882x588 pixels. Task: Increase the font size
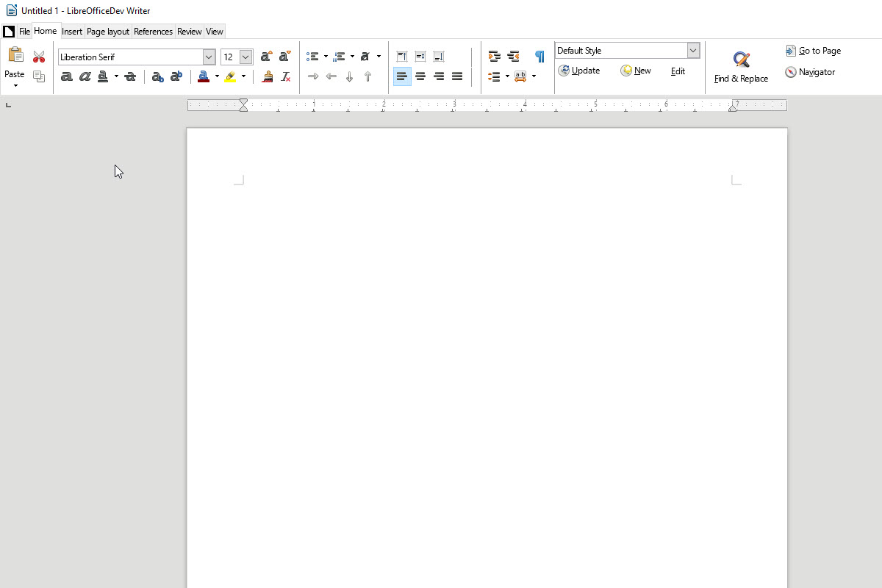pyautogui.click(x=266, y=56)
